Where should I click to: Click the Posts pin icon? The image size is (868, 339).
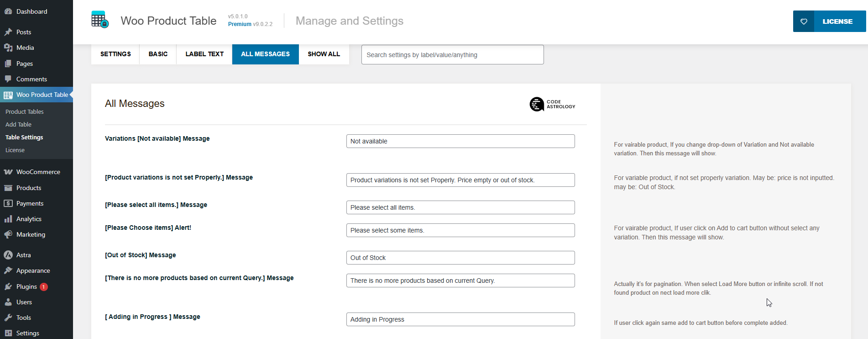pos(8,32)
